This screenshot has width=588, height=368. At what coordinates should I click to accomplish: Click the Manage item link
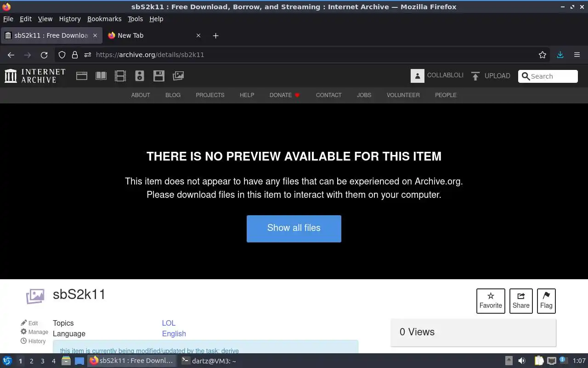(x=34, y=332)
